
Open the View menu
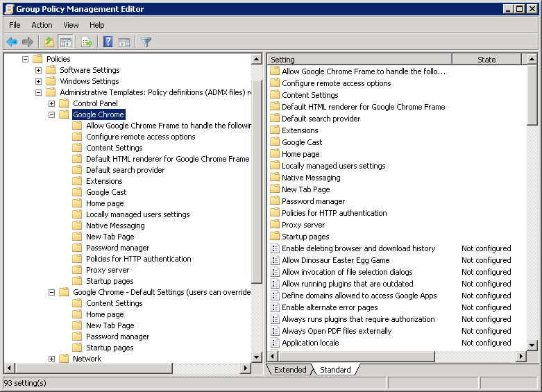pos(71,25)
